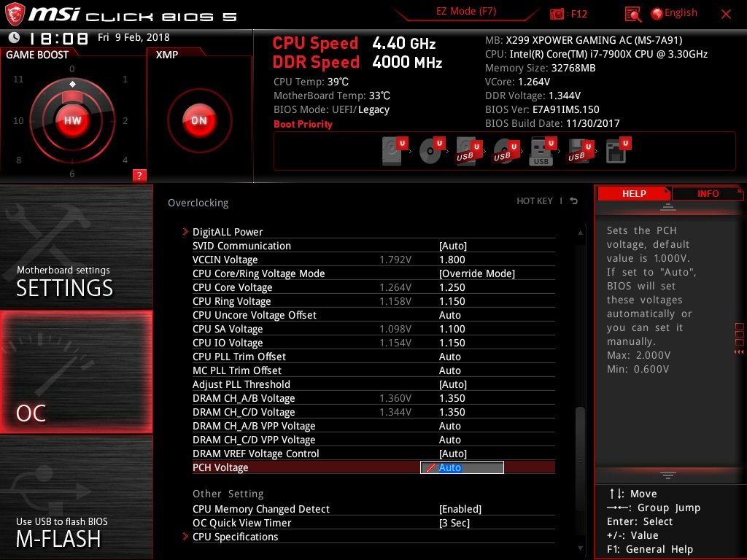747x560 pixels.
Task: Click the pencil edit icon in PCH Voltage field
Action: pyautogui.click(x=430, y=467)
